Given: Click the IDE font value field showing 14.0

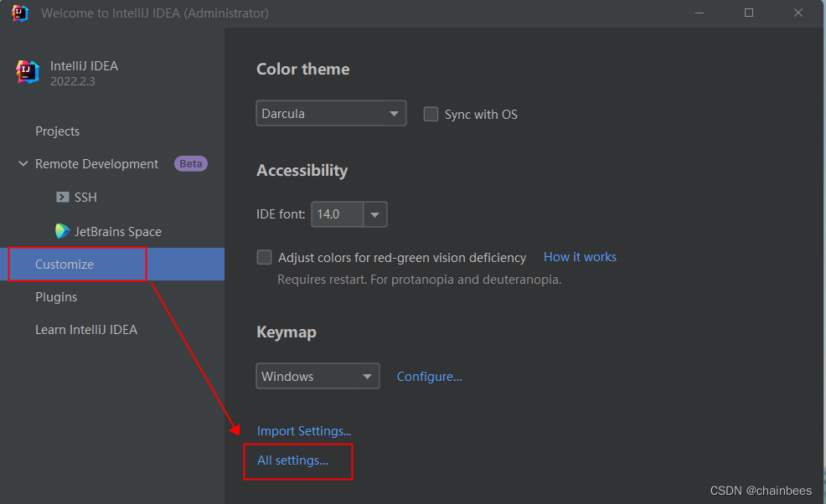Looking at the screenshot, I should coord(337,214).
